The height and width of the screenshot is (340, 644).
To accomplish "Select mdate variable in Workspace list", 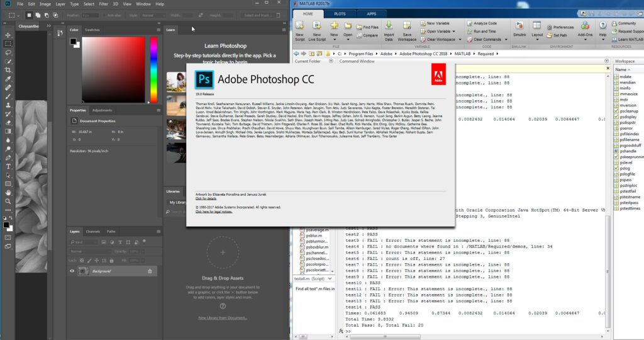I will tap(625, 76).
